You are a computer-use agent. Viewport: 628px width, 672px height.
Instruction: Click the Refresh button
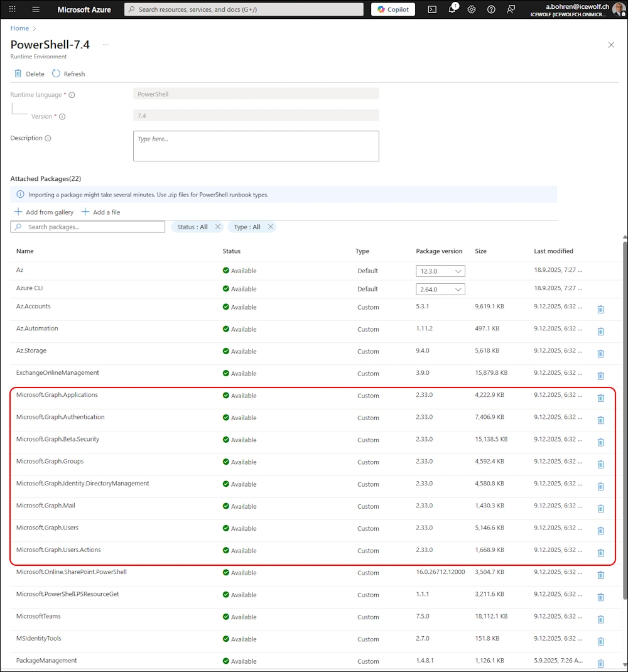pyautogui.click(x=68, y=74)
